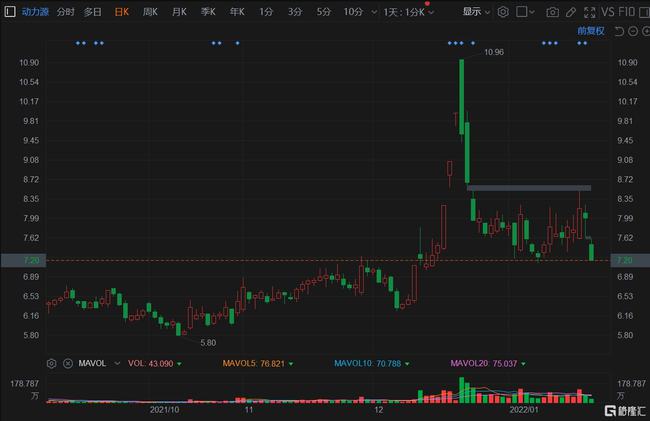Screen dimensions: 650x421
Task: Toggle the 前复权 price adjustment
Action: point(591,30)
